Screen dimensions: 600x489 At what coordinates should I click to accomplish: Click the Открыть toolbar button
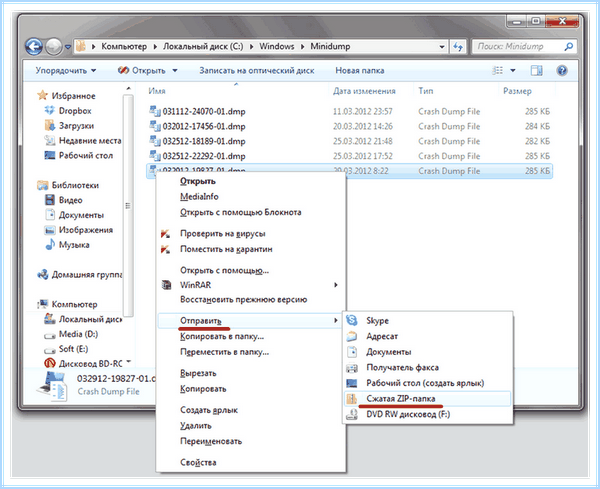[x=142, y=70]
